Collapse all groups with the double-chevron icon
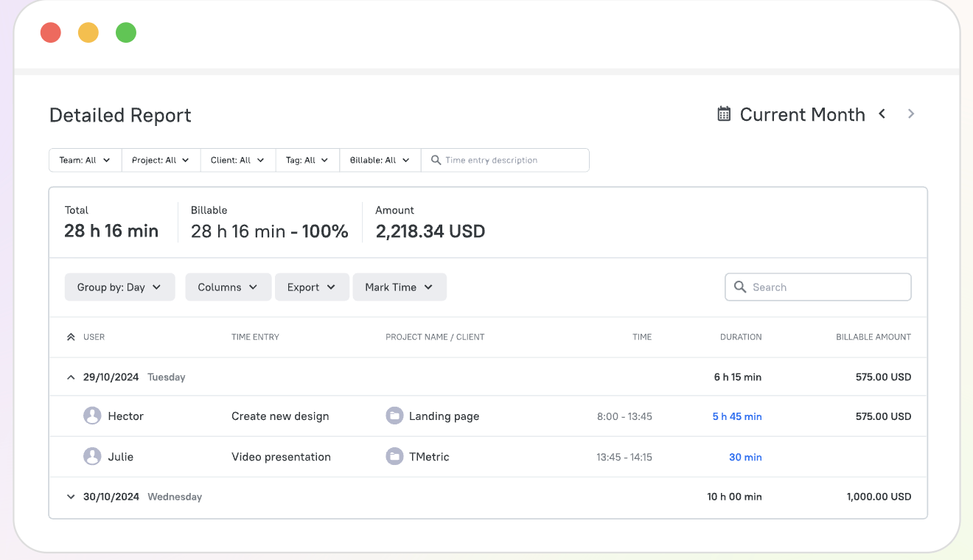Screen dimensions: 973x560 [71, 337]
